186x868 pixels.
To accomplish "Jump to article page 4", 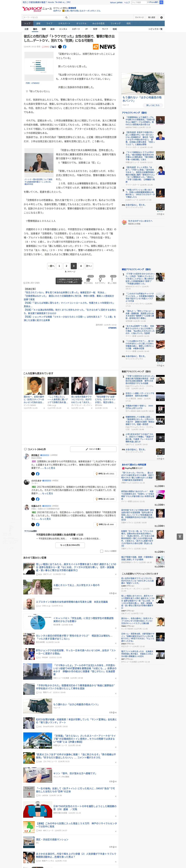I will pyautogui.click(x=81, y=266).
